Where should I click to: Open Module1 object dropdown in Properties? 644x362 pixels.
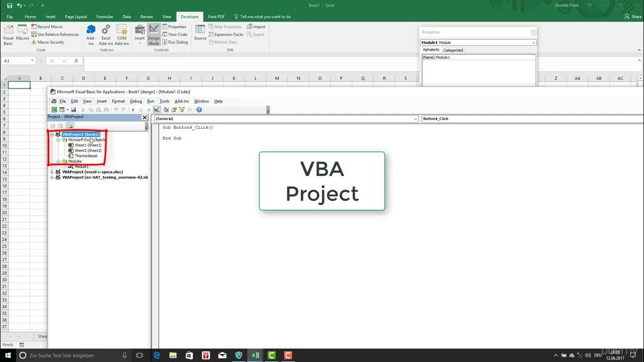click(x=533, y=43)
